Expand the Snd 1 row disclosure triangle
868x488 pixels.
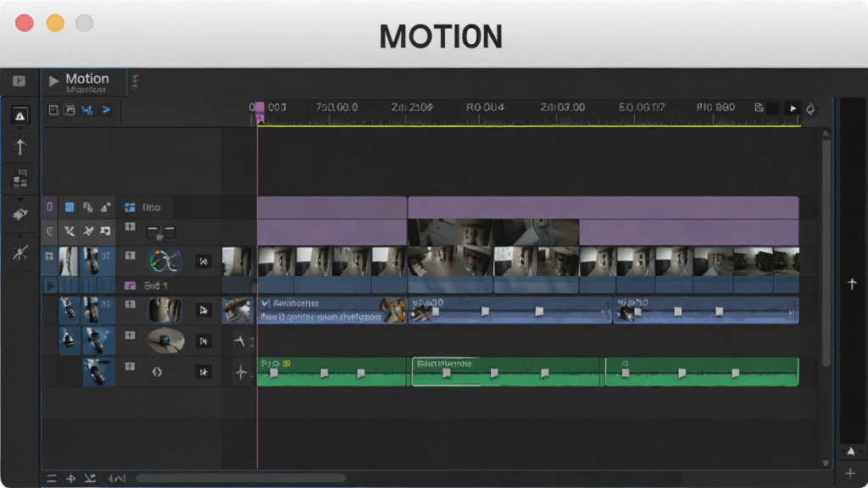pyautogui.click(x=50, y=286)
